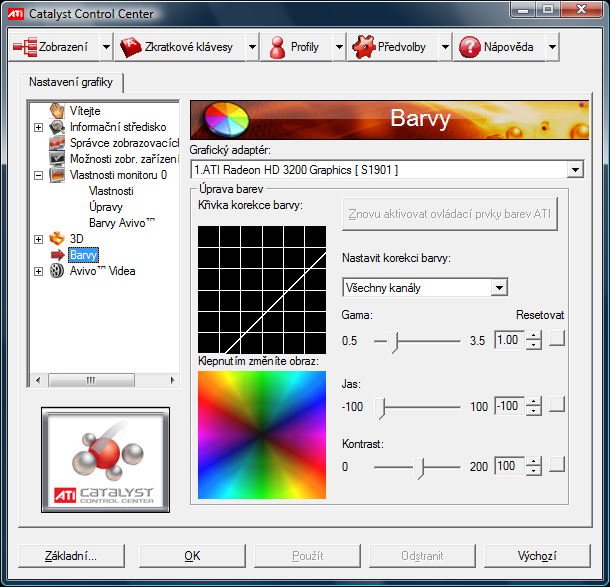Open Zkratkové klávesy dropdown arrow
The height and width of the screenshot is (587, 610).
pyautogui.click(x=252, y=47)
